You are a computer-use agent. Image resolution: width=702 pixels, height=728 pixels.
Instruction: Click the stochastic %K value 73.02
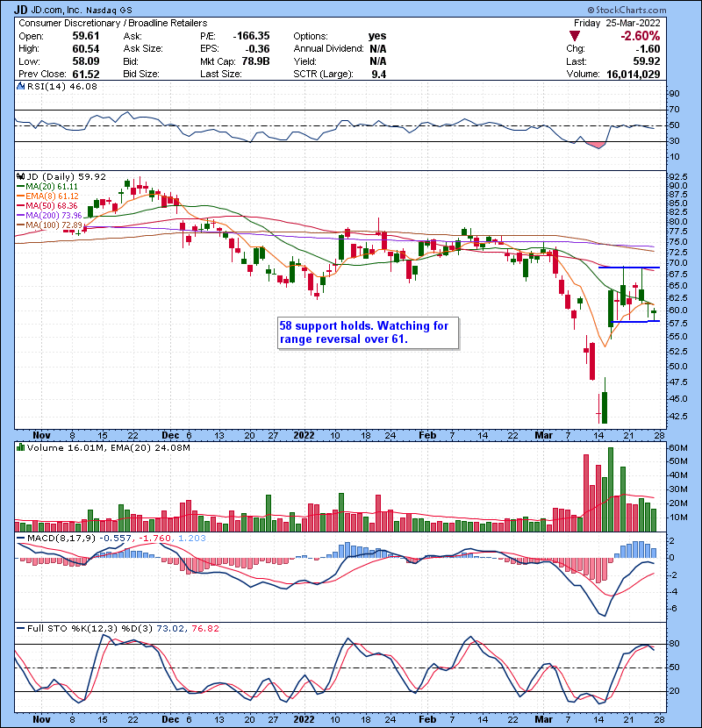pos(170,629)
